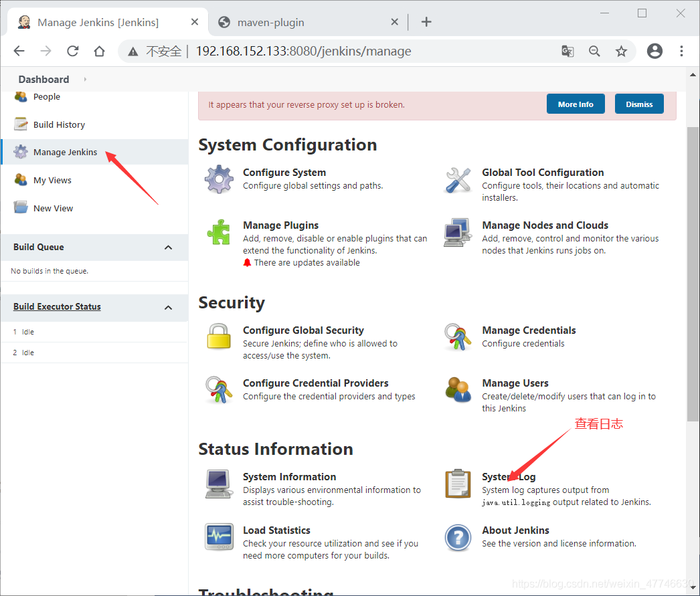Open a new browser tab
Image resolution: width=700 pixels, height=596 pixels.
pos(426,22)
